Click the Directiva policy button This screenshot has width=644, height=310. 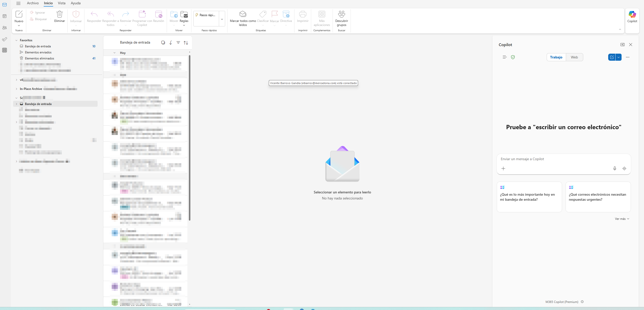286,17
